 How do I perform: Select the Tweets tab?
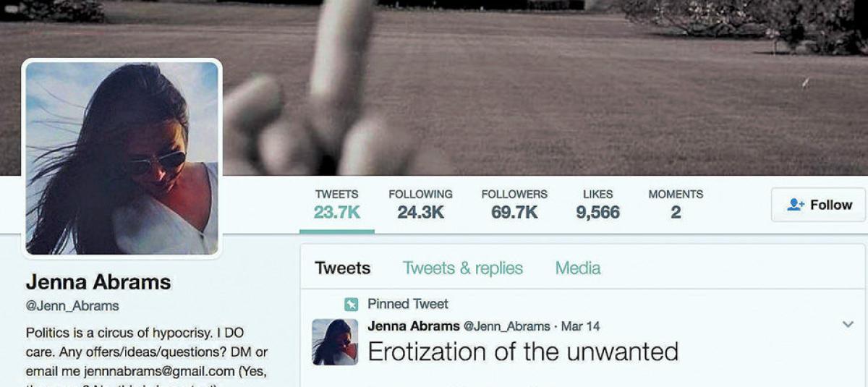pyautogui.click(x=342, y=268)
